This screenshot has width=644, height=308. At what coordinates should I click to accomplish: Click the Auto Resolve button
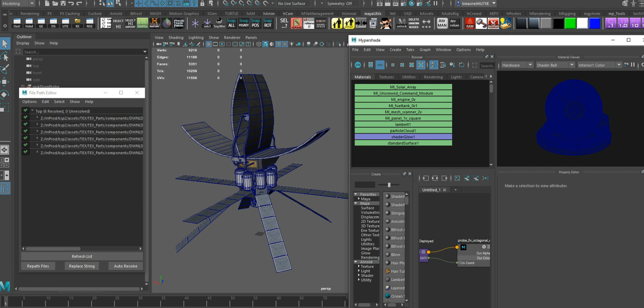(126, 266)
